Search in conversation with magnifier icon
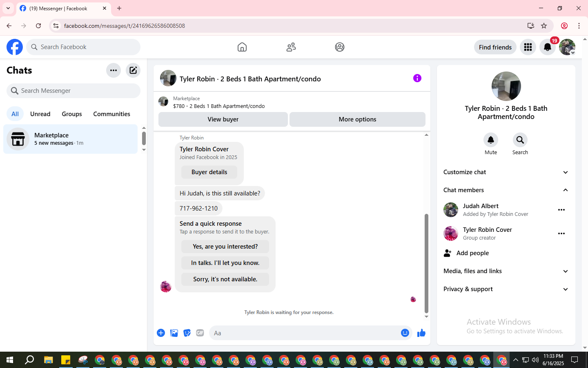 (x=520, y=140)
